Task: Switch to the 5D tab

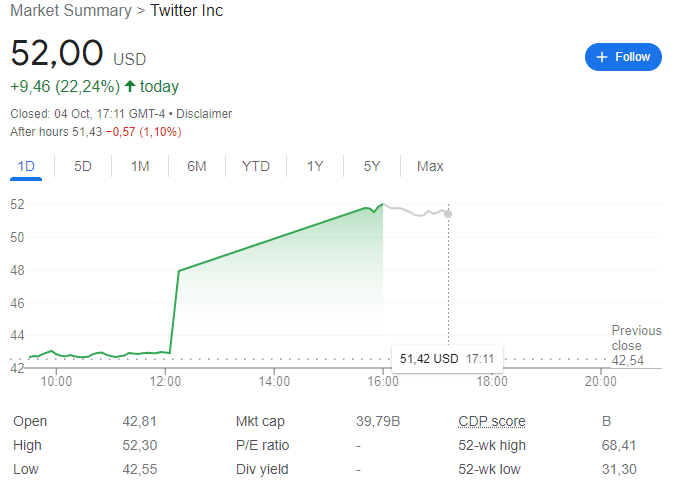Action: pos(83,166)
